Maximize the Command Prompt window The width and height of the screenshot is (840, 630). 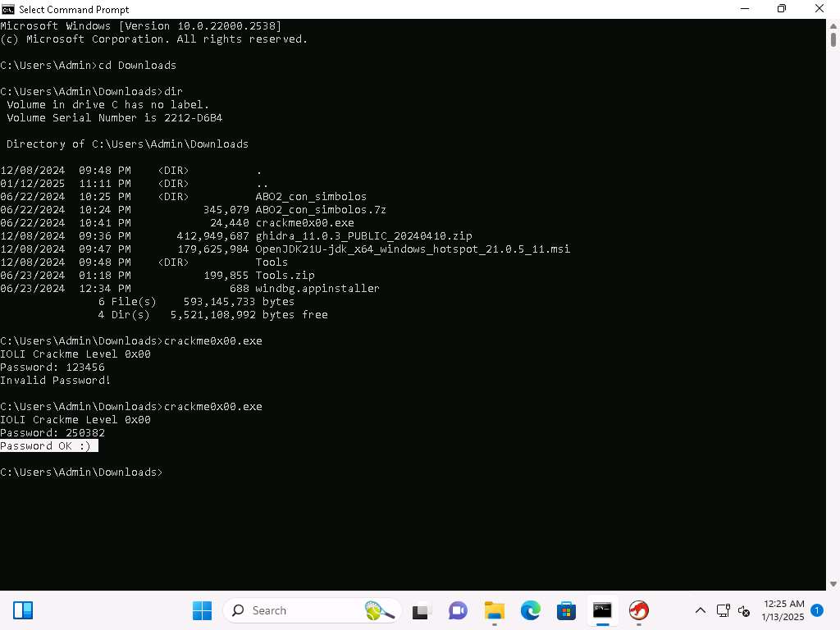pyautogui.click(x=781, y=9)
